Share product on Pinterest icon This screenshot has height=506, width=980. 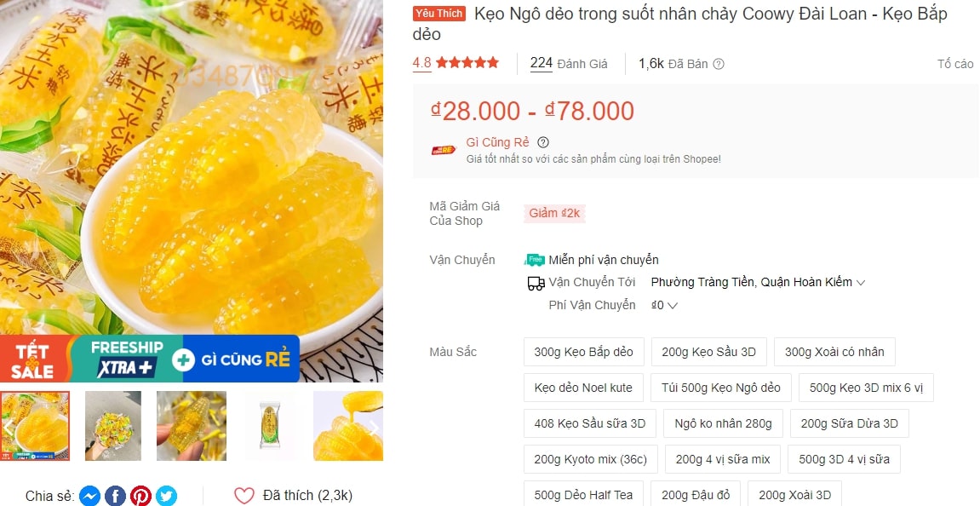coord(140,496)
